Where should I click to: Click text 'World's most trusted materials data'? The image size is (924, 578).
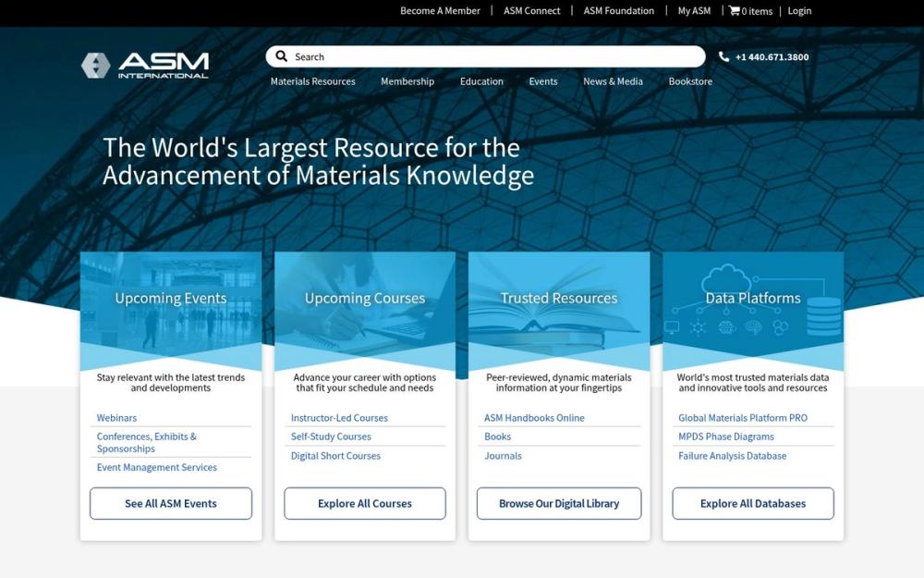coord(753,377)
